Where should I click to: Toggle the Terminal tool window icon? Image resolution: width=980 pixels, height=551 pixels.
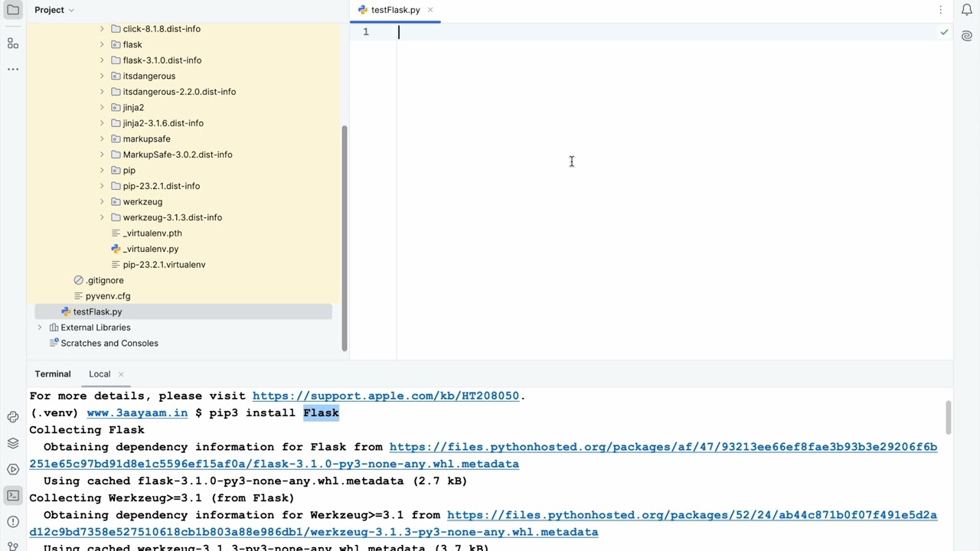point(13,495)
